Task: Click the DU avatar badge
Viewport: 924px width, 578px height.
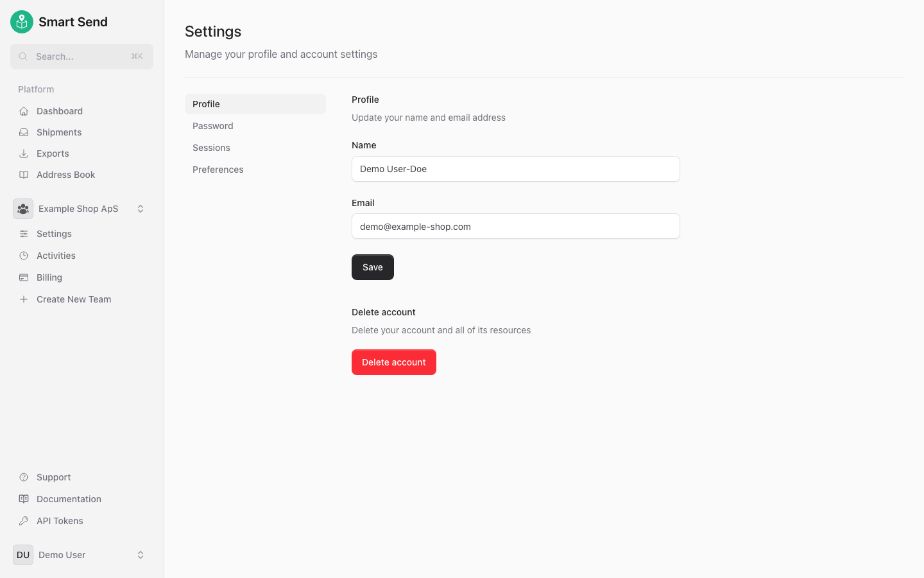Action: tap(22, 554)
